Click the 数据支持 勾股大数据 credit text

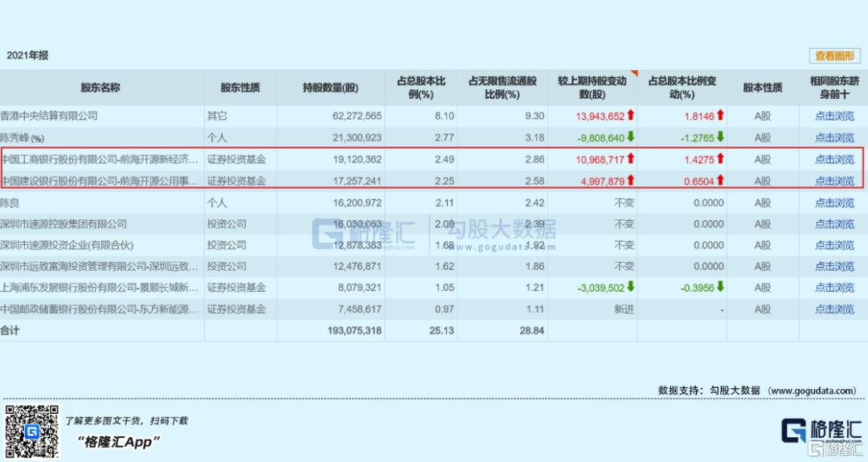coord(758,390)
